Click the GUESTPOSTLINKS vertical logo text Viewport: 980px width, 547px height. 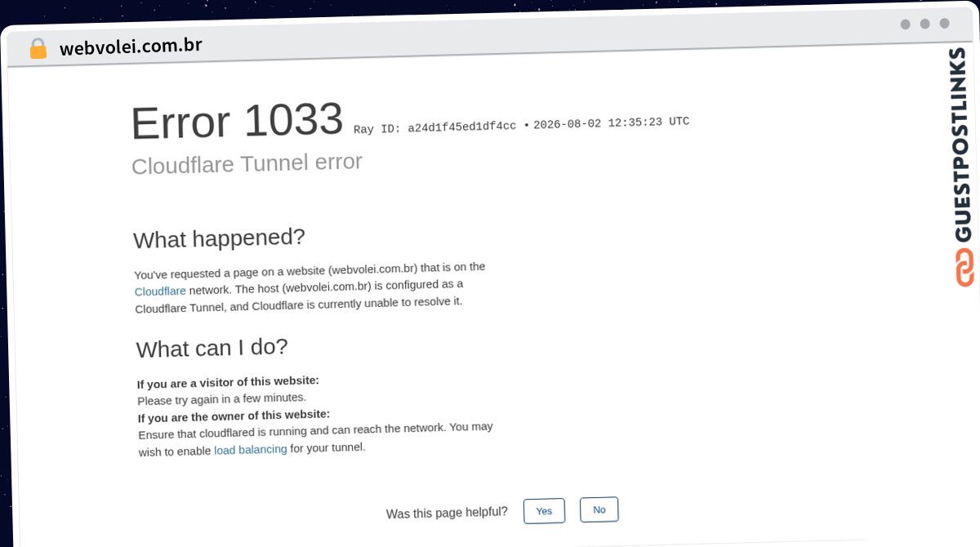[961, 145]
